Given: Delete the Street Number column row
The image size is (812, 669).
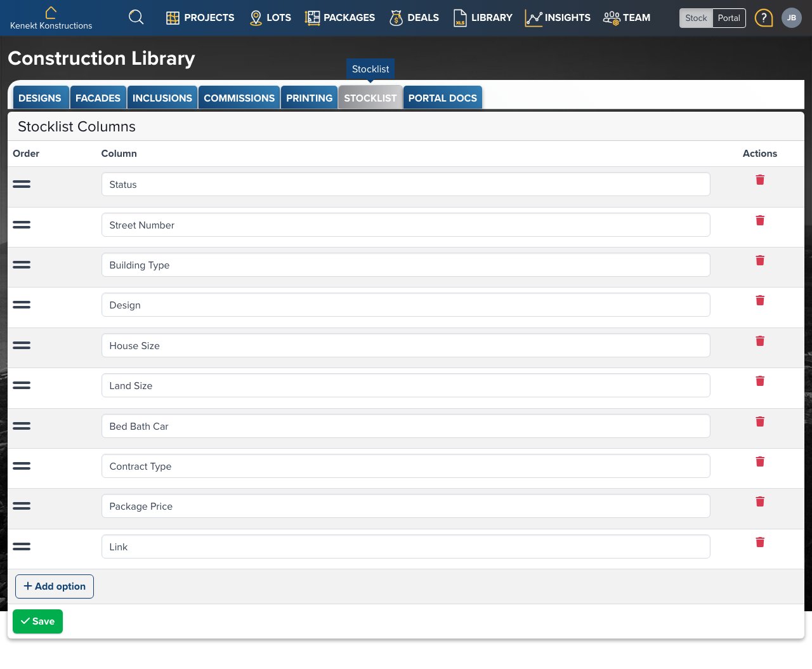Looking at the screenshot, I should [760, 220].
